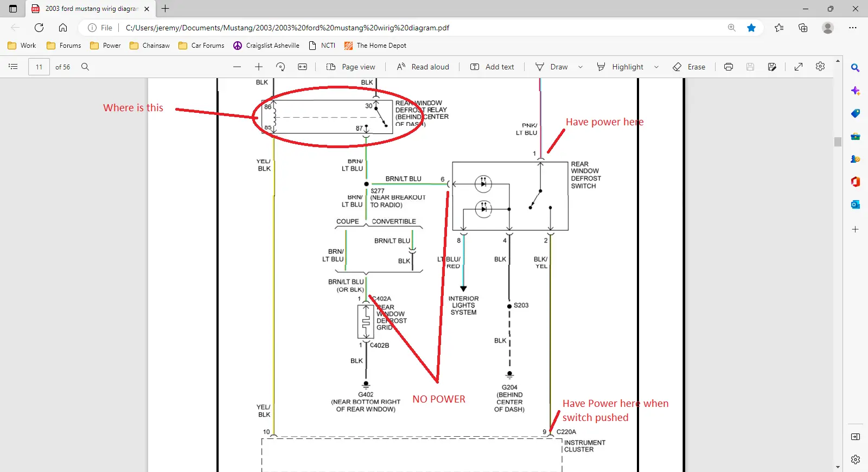Rotate the PDF page
Viewport: 868px width, 472px height.
point(280,67)
